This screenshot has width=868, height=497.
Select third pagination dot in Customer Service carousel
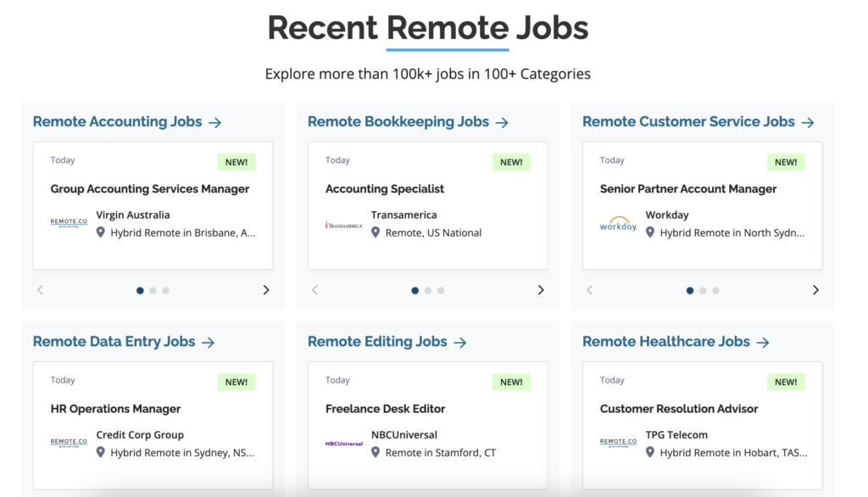[x=715, y=290]
